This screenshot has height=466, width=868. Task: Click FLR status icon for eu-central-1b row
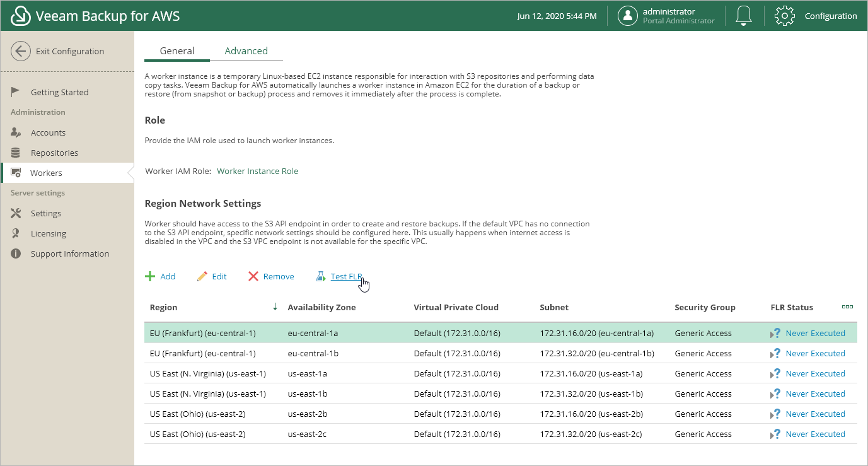(776, 353)
